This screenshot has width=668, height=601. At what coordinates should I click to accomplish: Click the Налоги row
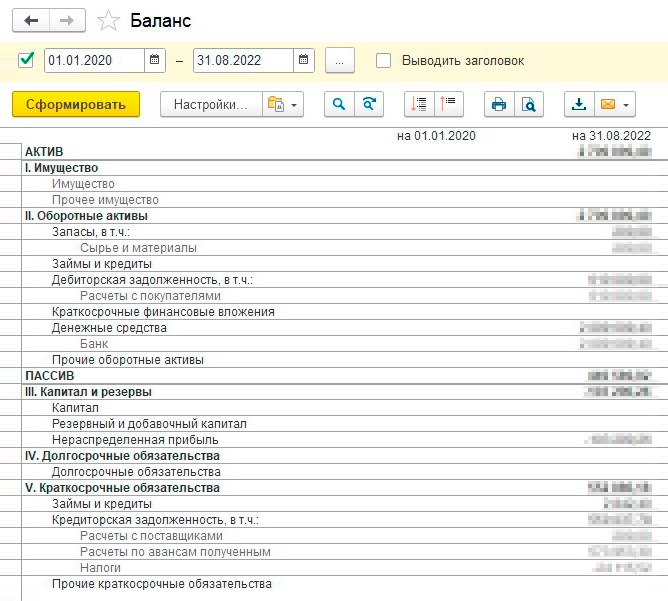344,568
